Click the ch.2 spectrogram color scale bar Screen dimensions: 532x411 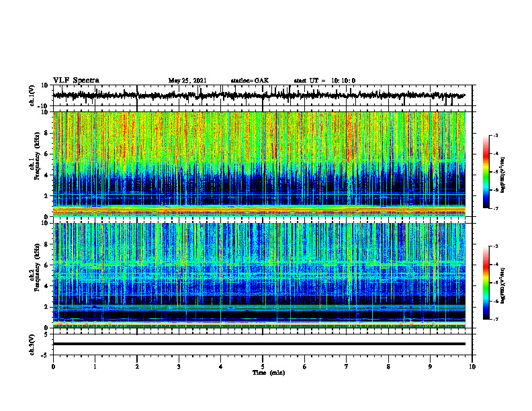coord(486,283)
